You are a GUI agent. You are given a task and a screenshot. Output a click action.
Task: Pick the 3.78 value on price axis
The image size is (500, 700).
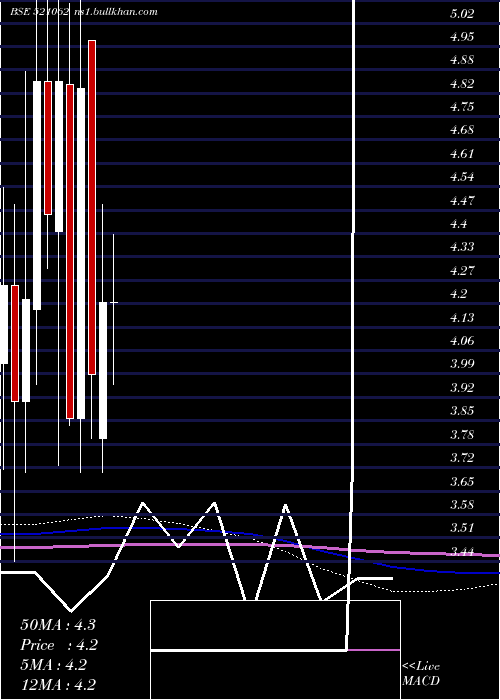(x=462, y=434)
